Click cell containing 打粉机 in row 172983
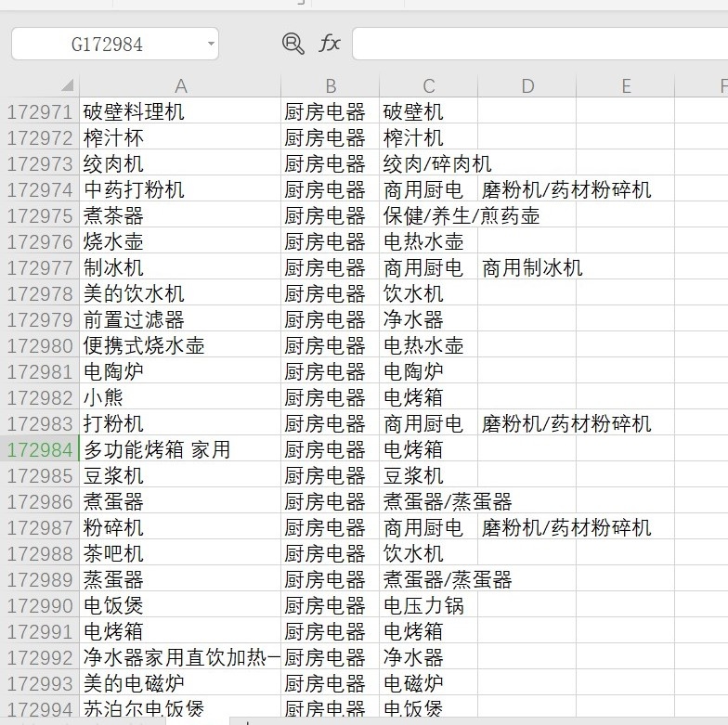728x725 pixels. pyautogui.click(x=180, y=423)
